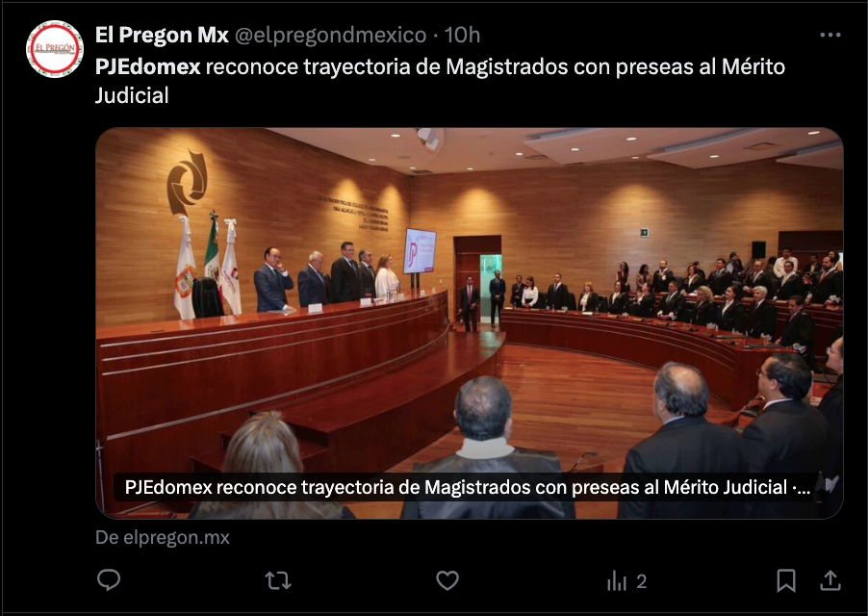This screenshot has height=616, width=868.
Task: View tweet analytics via the bar chart icon
Action: 616,581
